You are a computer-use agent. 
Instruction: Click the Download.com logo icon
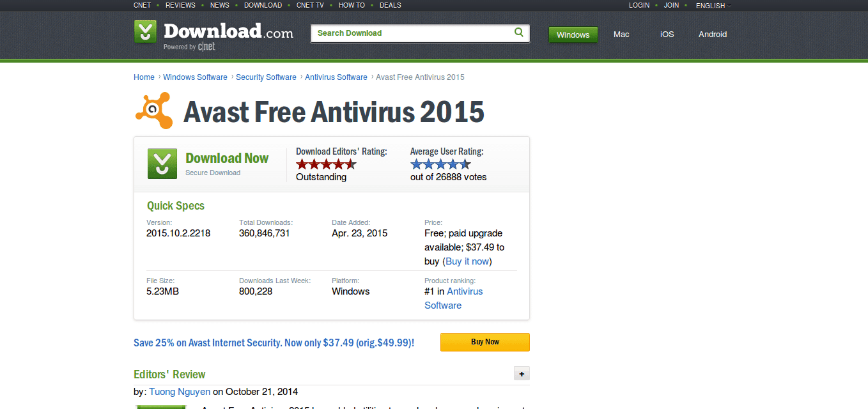[145, 32]
